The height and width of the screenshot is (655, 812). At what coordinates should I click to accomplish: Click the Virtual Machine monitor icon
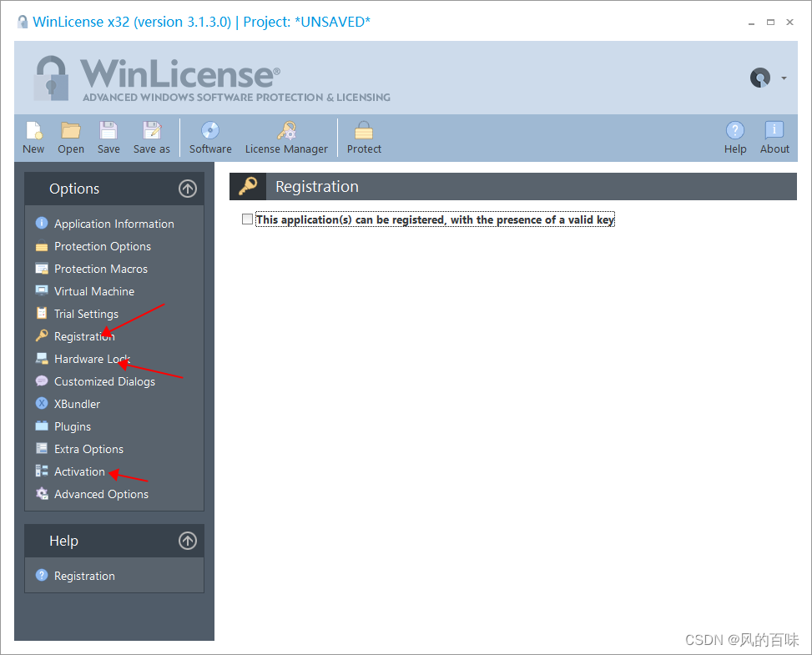click(42, 290)
